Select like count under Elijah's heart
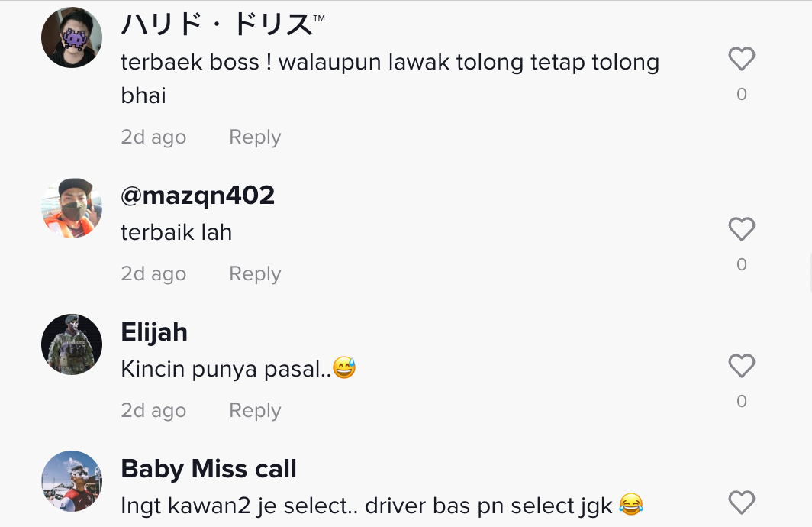 (x=742, y=401)
